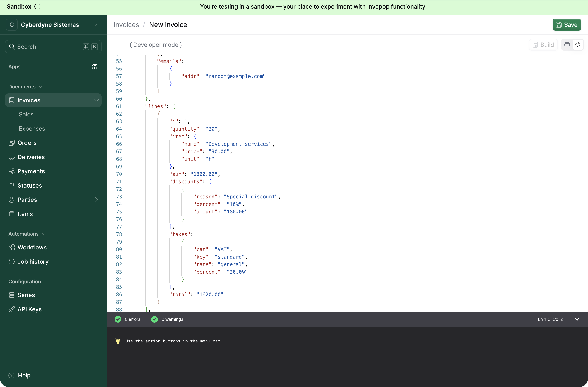Open Help
This screenshot has height=387, width=588.
click(24, 375)
